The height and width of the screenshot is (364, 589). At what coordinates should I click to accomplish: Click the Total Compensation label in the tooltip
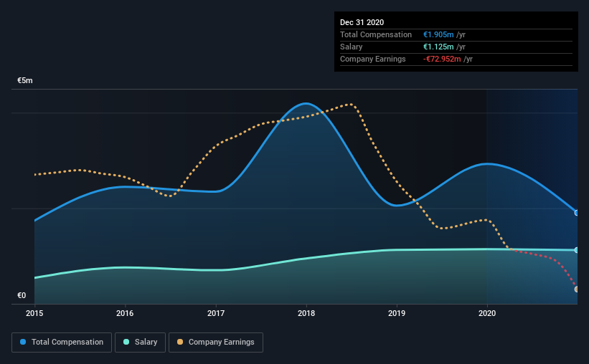[x=376, y=34]
